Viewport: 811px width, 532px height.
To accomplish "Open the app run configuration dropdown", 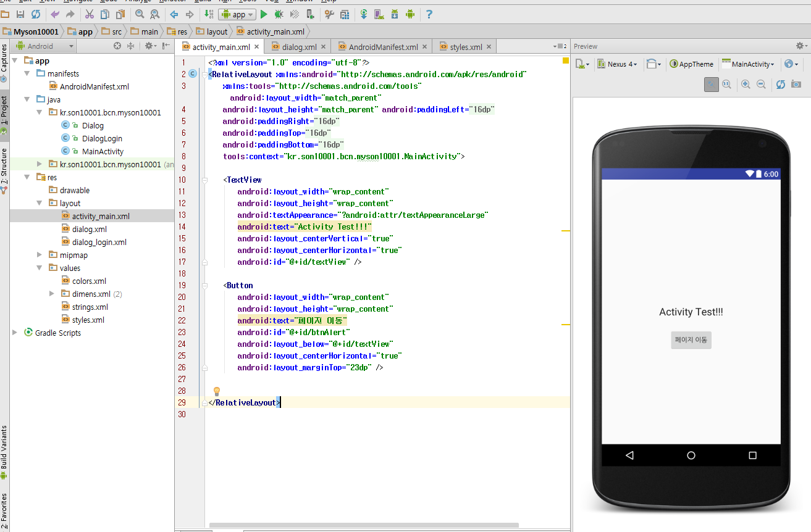I will coord(237,14).
